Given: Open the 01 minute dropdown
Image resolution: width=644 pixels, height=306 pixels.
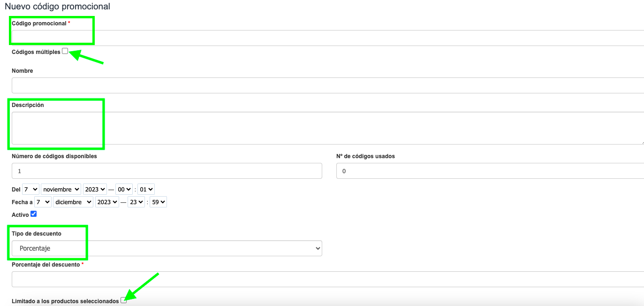Looking at the screenshot, I should click(x=146, y=190).
